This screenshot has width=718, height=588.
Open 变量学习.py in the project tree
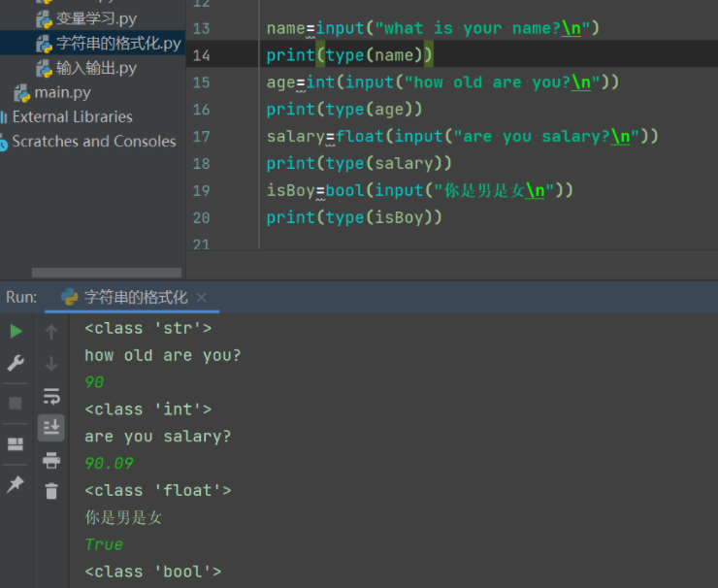[97, 18]
